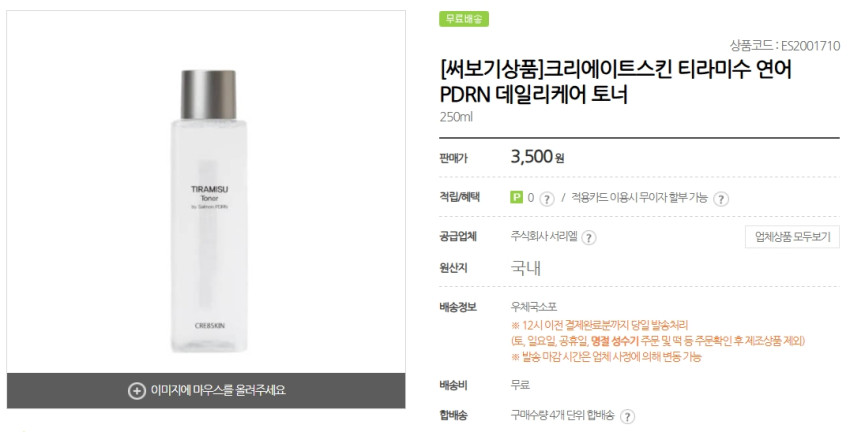Click the help icon next to 합배송 info
This screenshot has width=850, height=432.
pyautogui.click(x=627, y=416)
